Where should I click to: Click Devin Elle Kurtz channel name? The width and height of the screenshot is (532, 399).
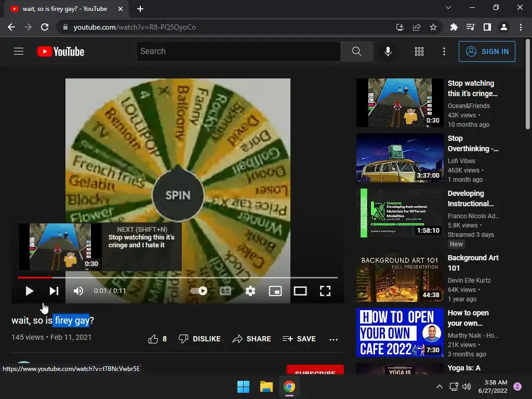pyautogui.click(x=469, y=280)
